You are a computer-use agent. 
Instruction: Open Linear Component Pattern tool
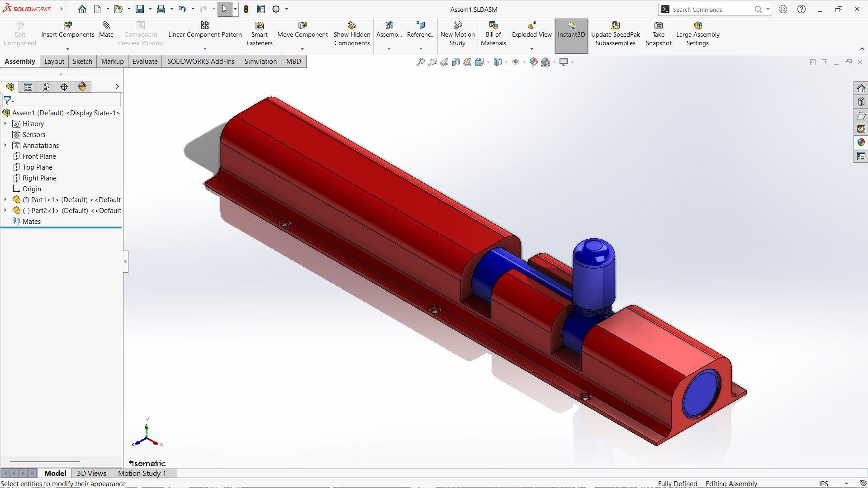point(205,30)
